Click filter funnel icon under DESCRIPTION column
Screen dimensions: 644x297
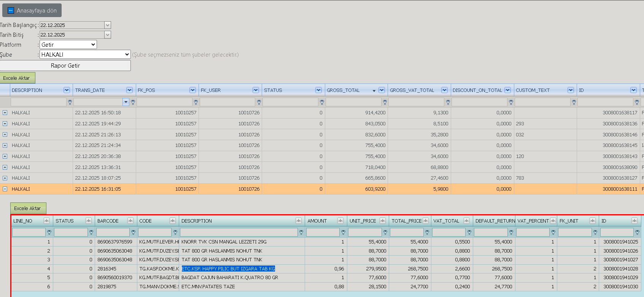70,102
